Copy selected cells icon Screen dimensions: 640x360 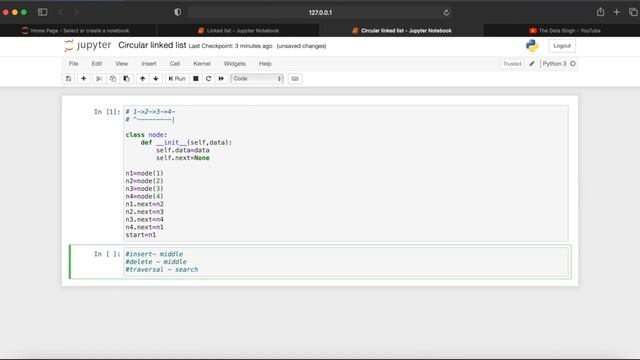[113, 78]
